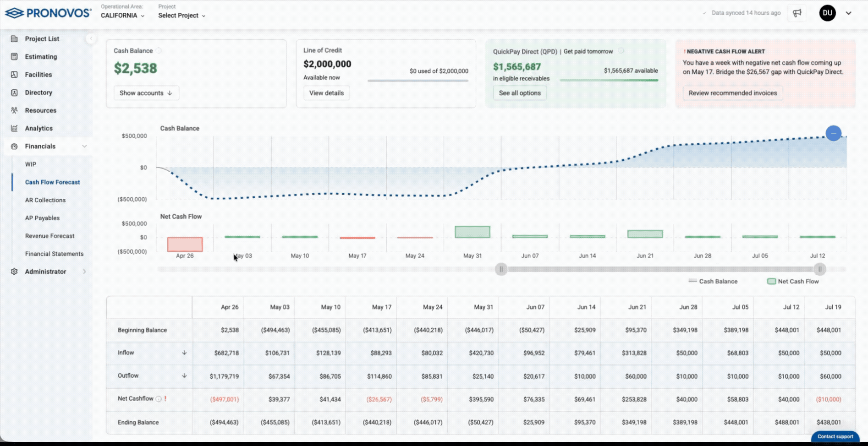Click the Line of Credit usage bar
Image resolution: width=868 pixels, height=446 pixels.
pyautogui.click(x=418, y=81)
